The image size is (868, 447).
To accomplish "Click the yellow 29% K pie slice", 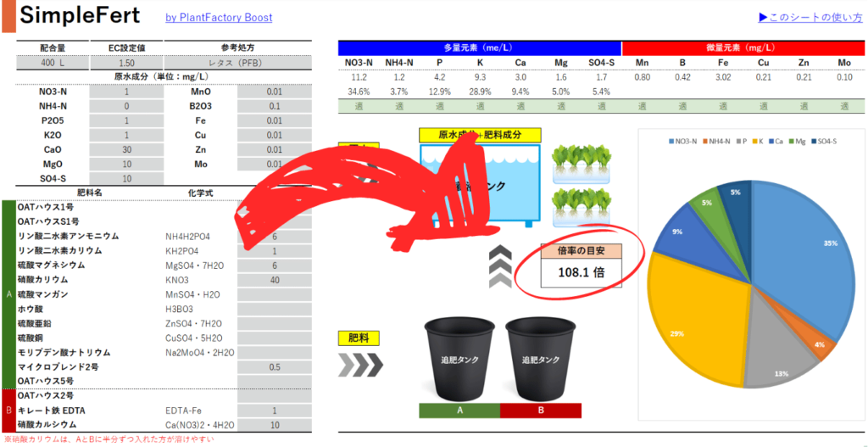I will click(695, 322).
